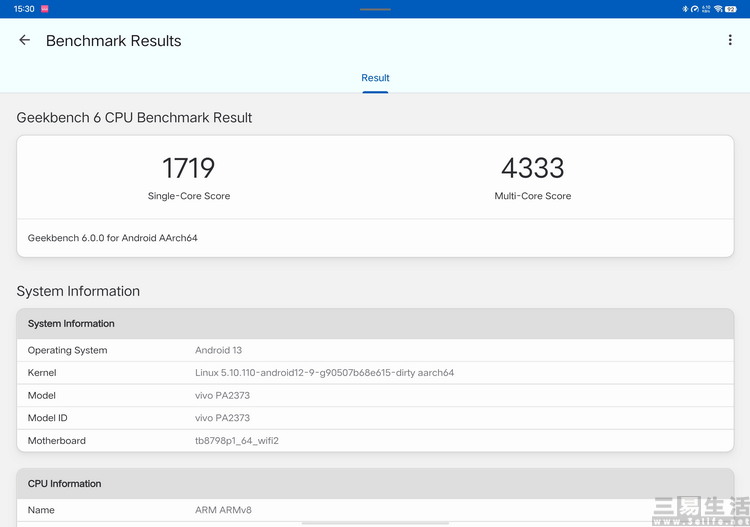
Task: Tap the speedometer performance mode icon
Action: pyautogui.click(x=695, y=9)
